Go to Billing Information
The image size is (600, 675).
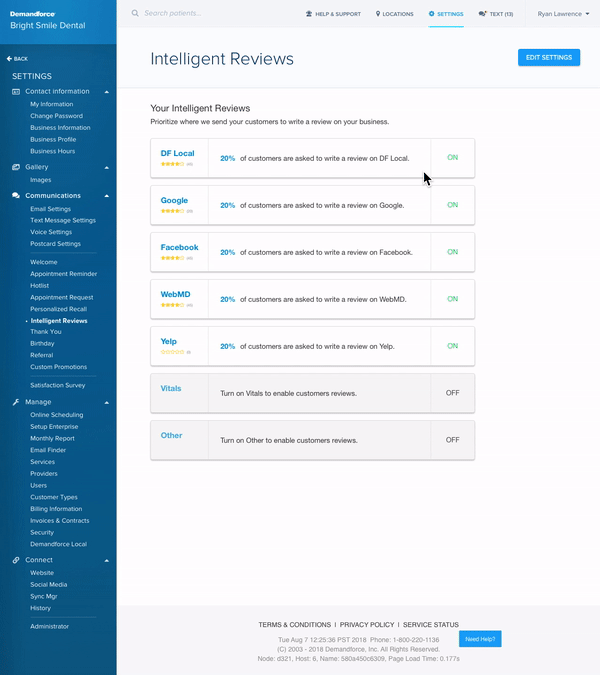(56, 509)
